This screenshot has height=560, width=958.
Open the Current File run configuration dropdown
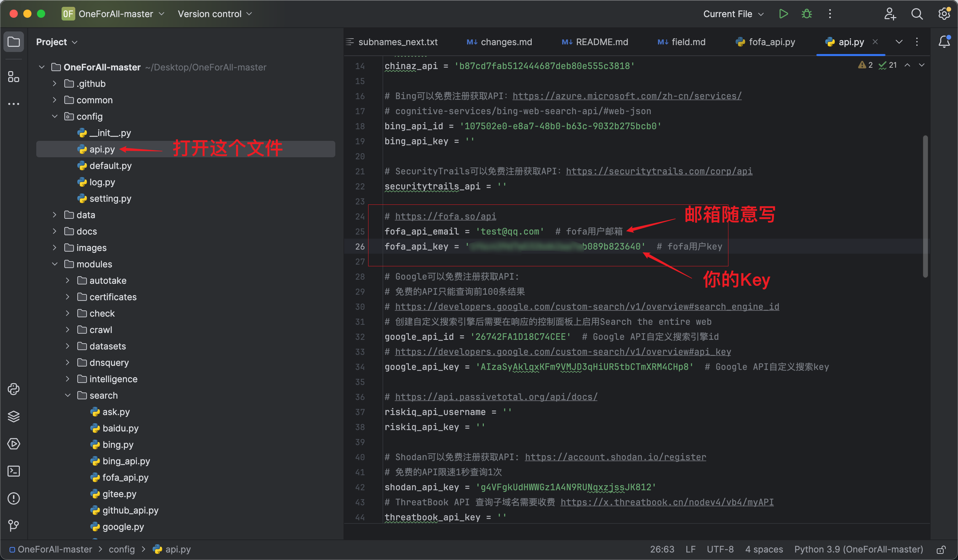(733, 14)
